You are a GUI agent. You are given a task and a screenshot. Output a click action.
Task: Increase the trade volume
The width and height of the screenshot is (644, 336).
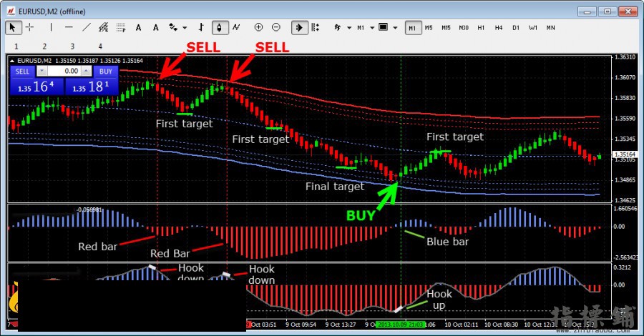(x=86, y=71)
